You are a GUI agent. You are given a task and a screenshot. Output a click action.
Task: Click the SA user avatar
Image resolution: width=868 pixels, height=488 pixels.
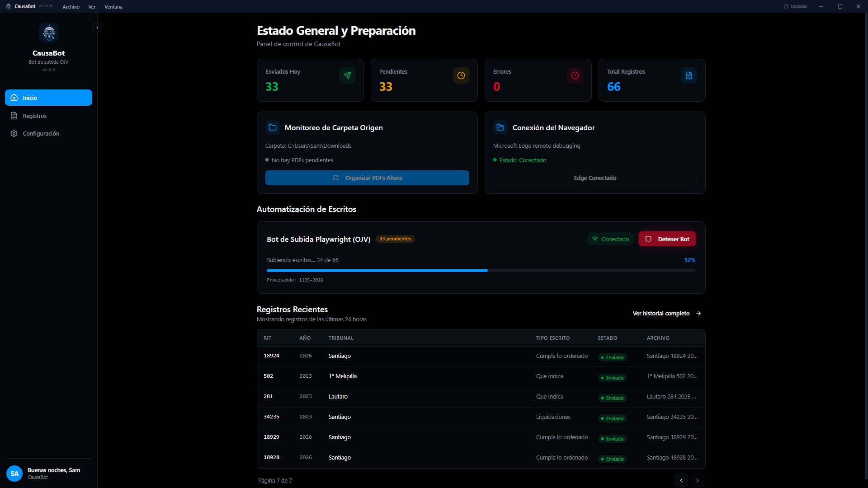[14, 474]
